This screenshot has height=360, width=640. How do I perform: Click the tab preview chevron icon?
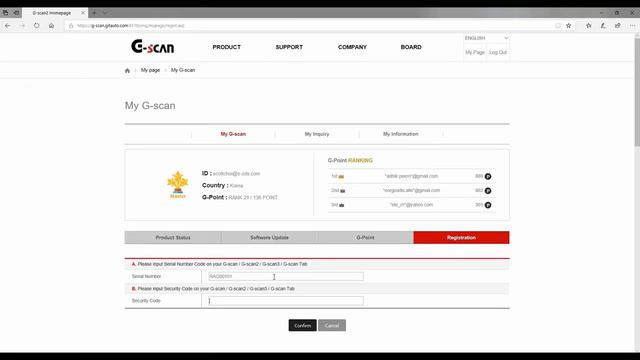105,13
